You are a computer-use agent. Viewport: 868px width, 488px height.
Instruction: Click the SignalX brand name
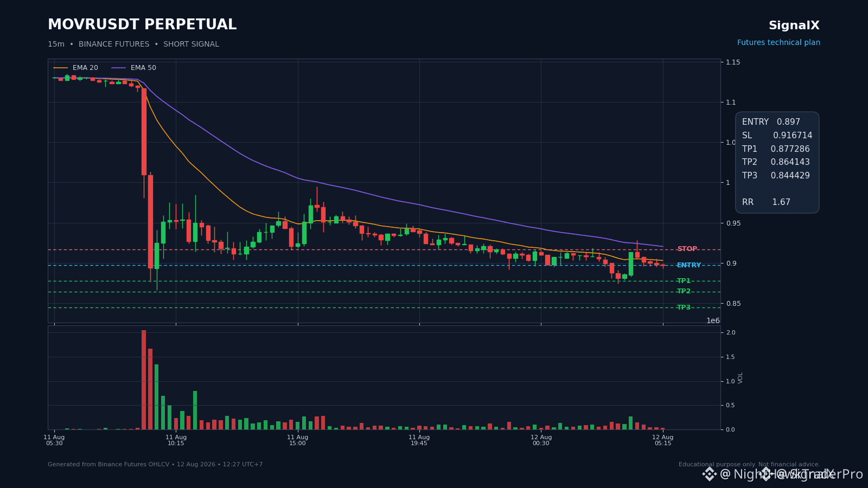(794, 25)
